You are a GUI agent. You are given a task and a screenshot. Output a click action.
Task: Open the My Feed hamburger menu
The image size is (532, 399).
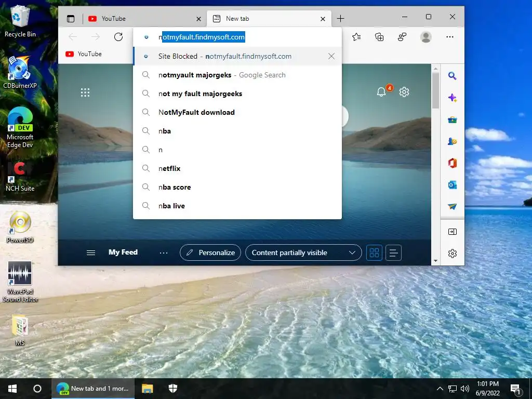(90, 253)
